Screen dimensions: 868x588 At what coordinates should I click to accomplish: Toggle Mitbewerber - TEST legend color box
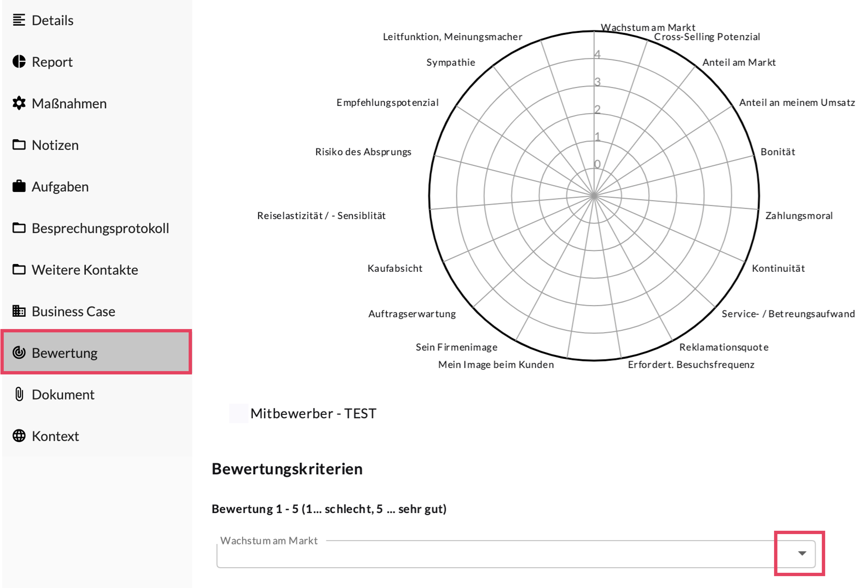point(238,413)
